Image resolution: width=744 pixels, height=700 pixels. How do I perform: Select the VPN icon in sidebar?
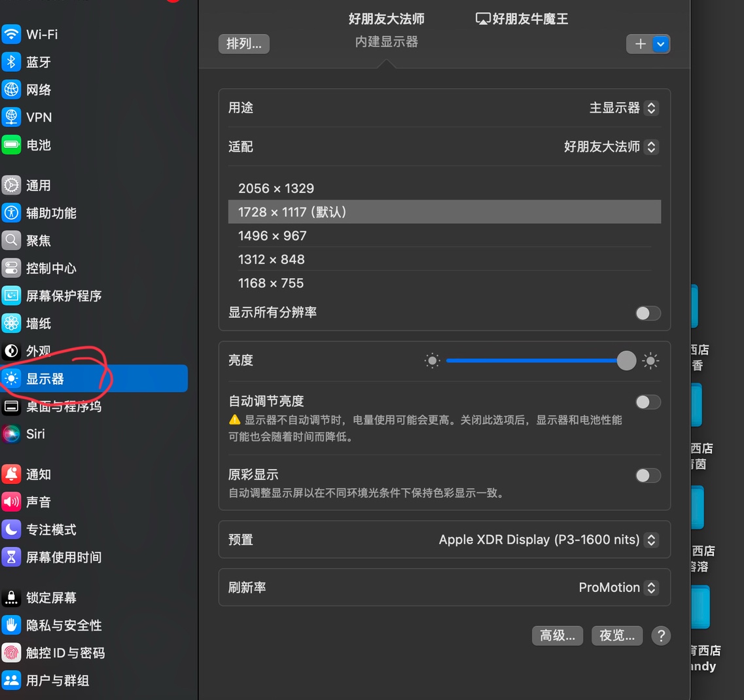(x=11, y=116)
